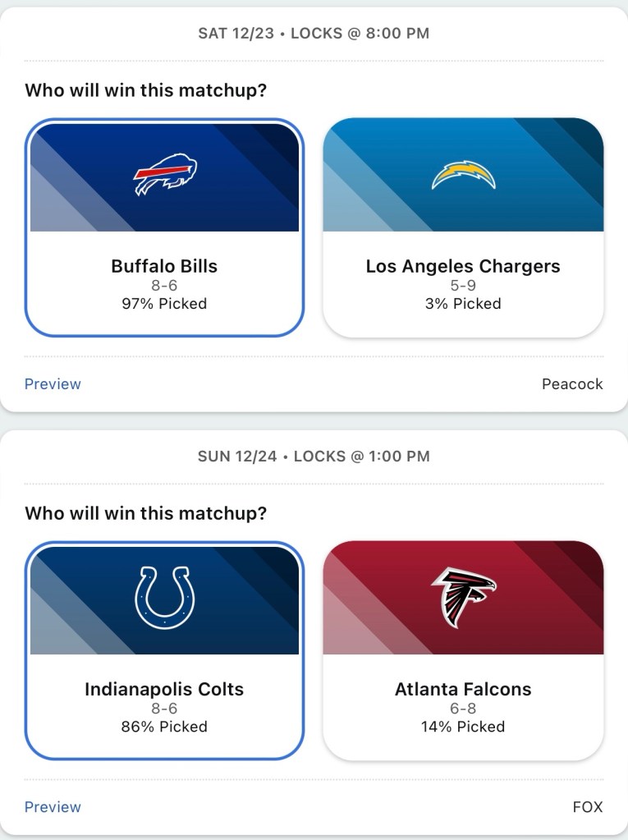Click the Falcons 6-8 record

463,709
